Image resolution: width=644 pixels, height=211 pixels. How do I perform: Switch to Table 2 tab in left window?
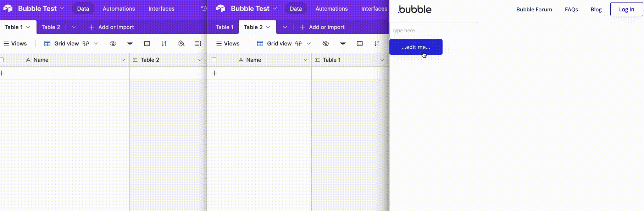pos(51,27)
